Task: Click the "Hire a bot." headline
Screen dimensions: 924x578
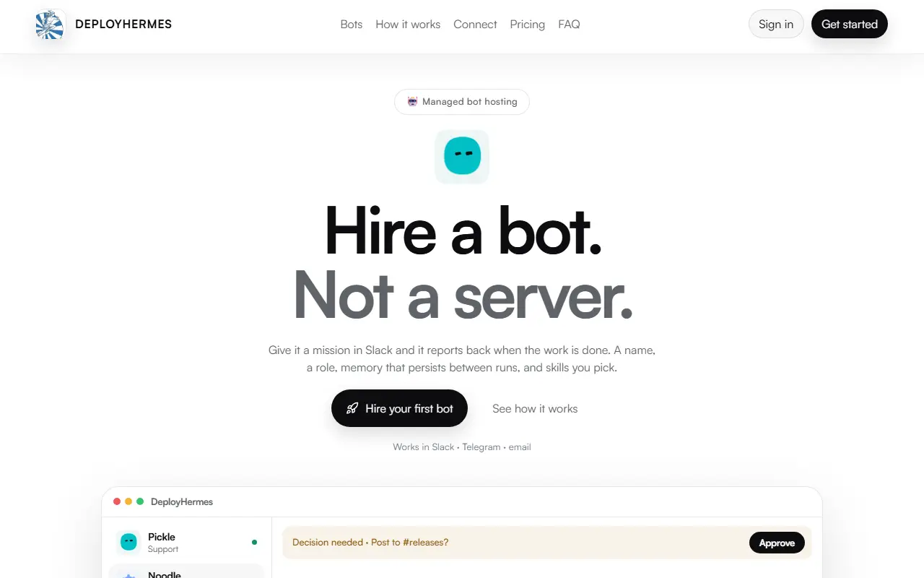Action: tap(463, 230)
